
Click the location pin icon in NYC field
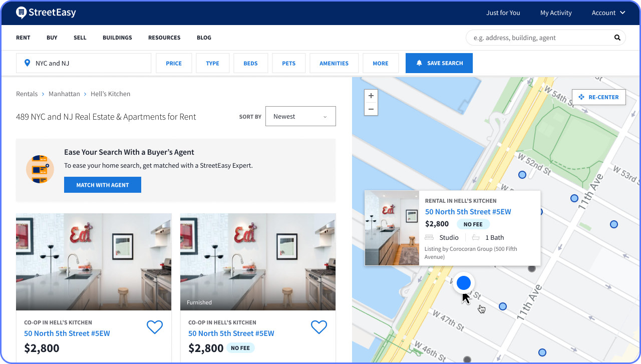coord(27,63)
